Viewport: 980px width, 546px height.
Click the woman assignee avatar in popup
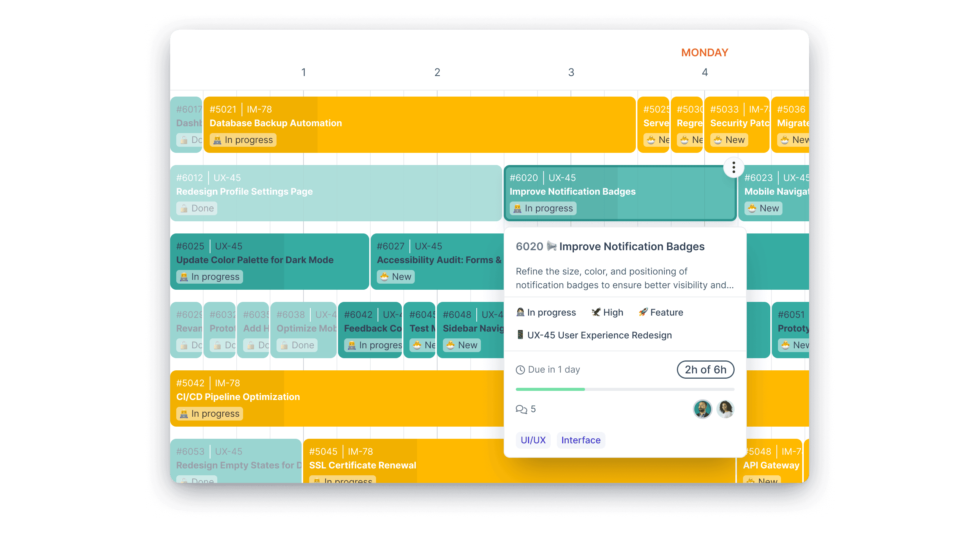point(725,409)
